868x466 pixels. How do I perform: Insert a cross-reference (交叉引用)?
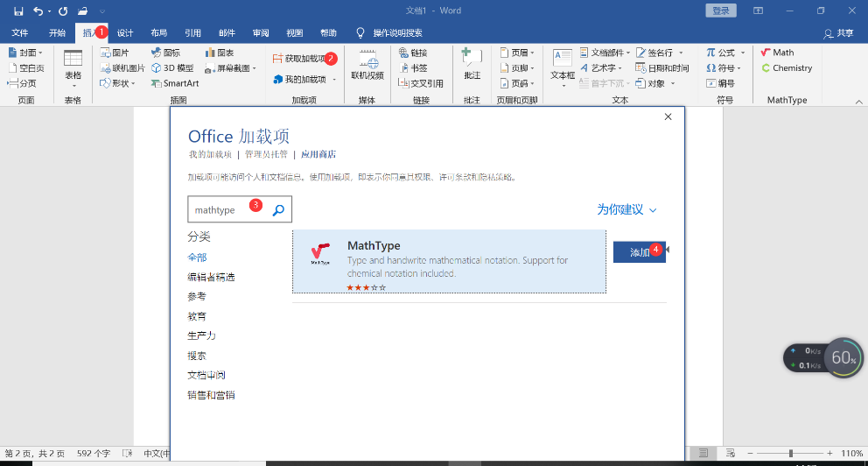421,84
